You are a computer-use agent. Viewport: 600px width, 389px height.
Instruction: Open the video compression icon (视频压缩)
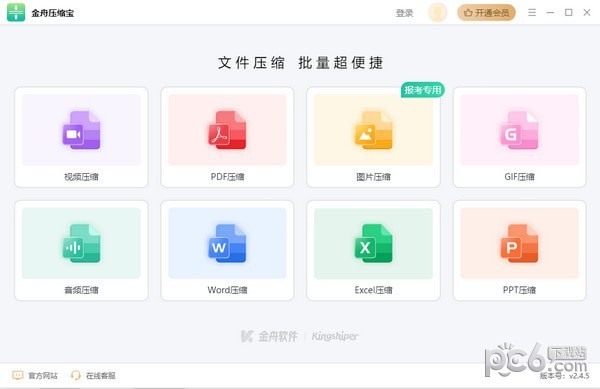pos(81,130)
